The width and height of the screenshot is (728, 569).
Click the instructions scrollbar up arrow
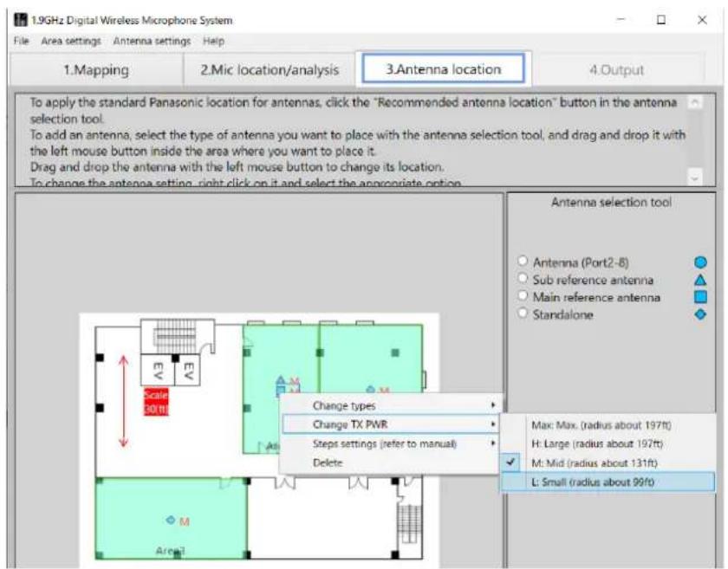click(x=694, y=102)
